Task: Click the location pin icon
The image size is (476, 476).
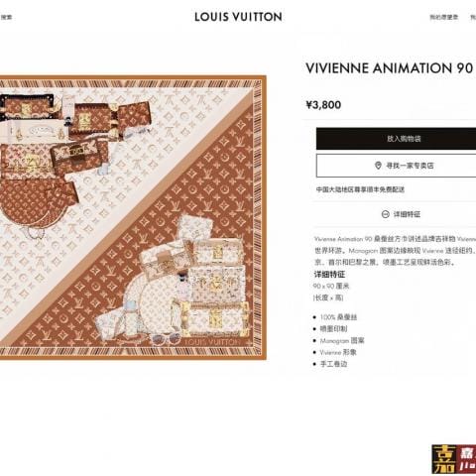Action: pyautogui.click(x=378, y=166)
